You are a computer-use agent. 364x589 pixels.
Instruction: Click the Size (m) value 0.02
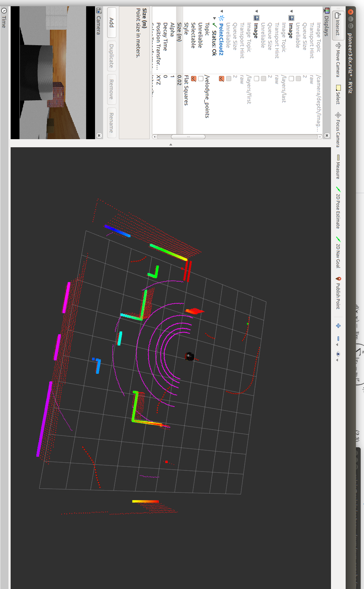(179, 105)
